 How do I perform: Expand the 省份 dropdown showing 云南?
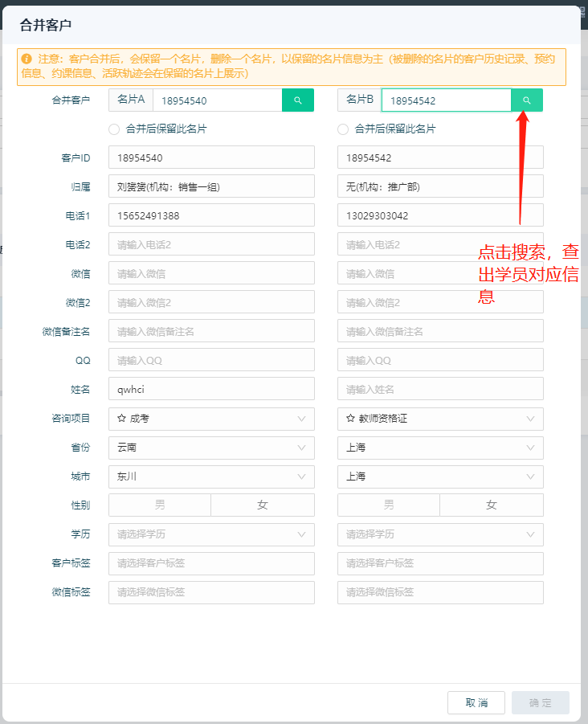(211, 448)
